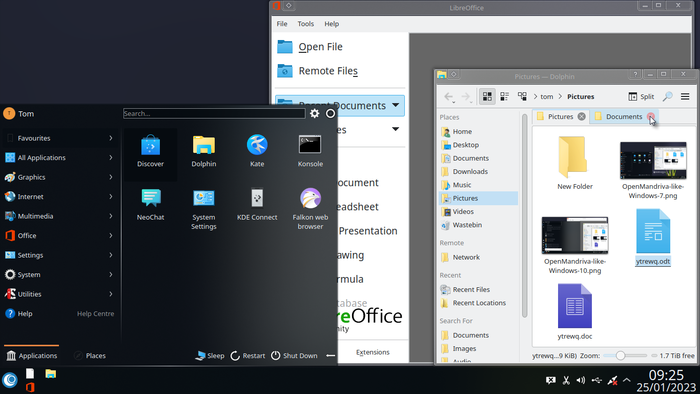Image resolution: width=700 pixels, height=394 pixels.
Task: Click the launcher search field
Action: point(214,113)
